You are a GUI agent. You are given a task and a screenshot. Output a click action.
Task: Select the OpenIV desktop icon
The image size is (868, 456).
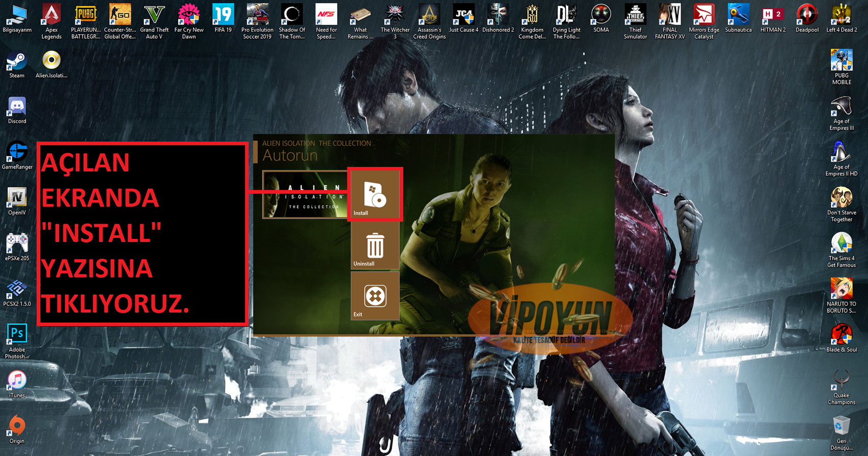coord(17,201)
